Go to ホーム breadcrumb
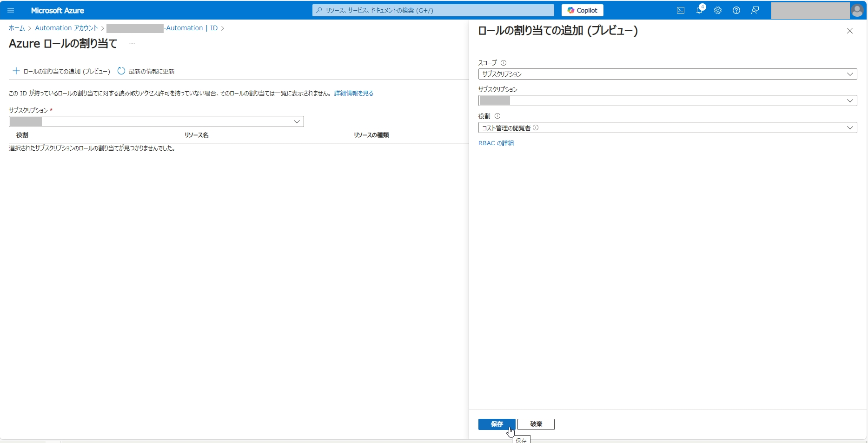The height and width of the screenshot is (443, 868). pyautogui.click(x=17, y=28)
